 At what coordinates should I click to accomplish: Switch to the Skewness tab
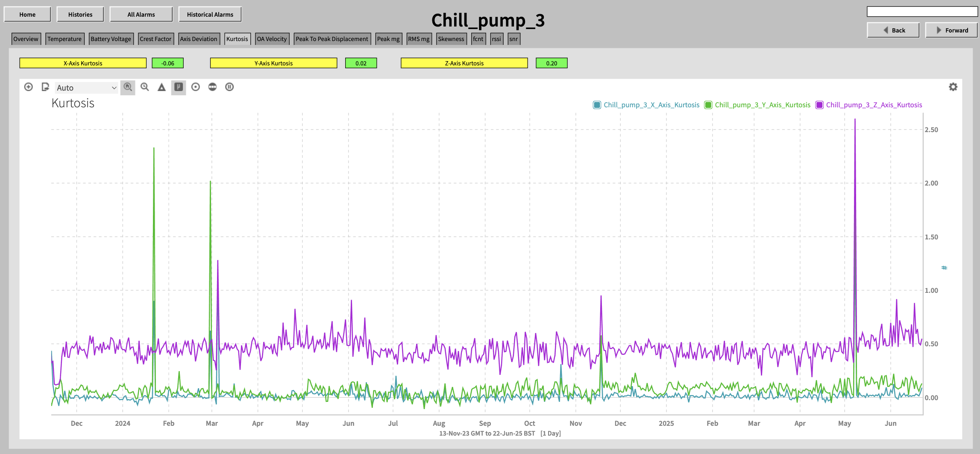tap(451, 39)
